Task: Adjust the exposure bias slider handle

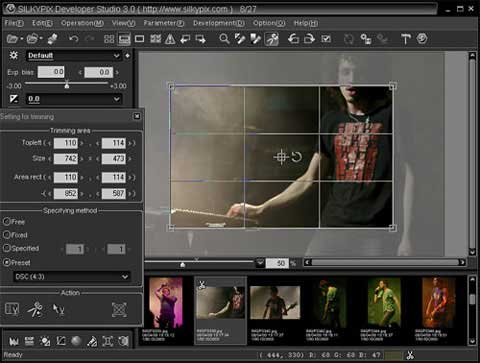Action: point(67,85)
